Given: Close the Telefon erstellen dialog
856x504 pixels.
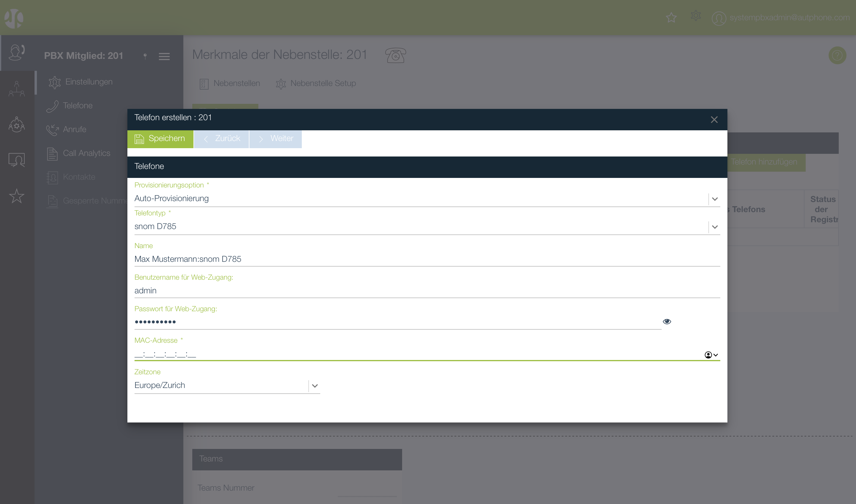Looking at the screenshot, I should (714, 120).
